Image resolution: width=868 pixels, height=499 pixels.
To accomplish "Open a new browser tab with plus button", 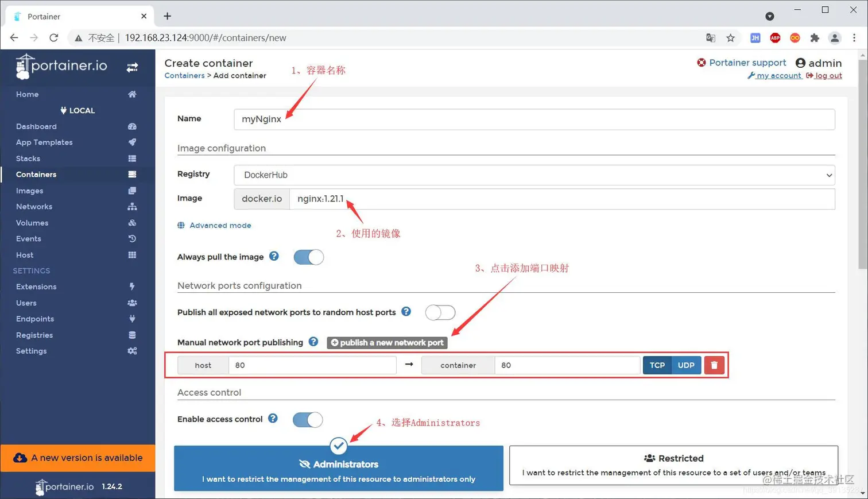I will (167, 16).
